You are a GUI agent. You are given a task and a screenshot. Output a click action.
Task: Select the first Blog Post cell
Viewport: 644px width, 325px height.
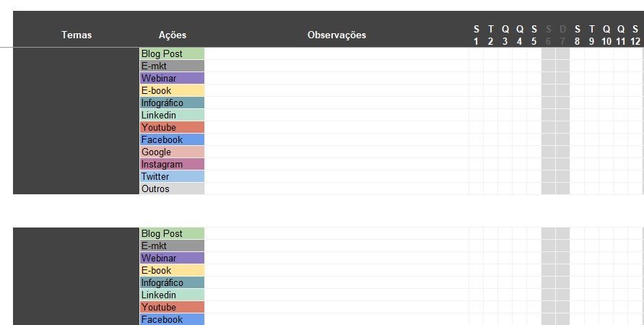point(172,53)
